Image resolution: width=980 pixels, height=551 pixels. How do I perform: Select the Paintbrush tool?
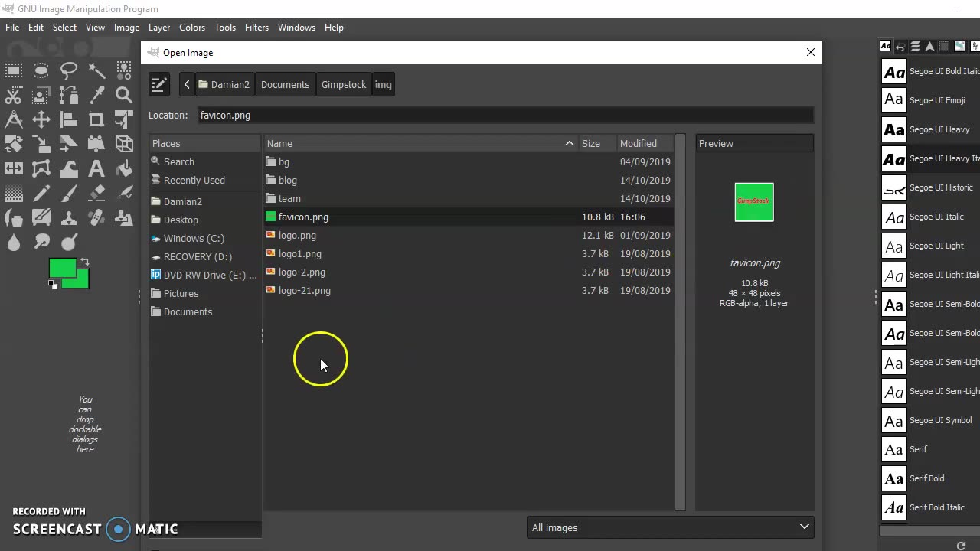69,194
